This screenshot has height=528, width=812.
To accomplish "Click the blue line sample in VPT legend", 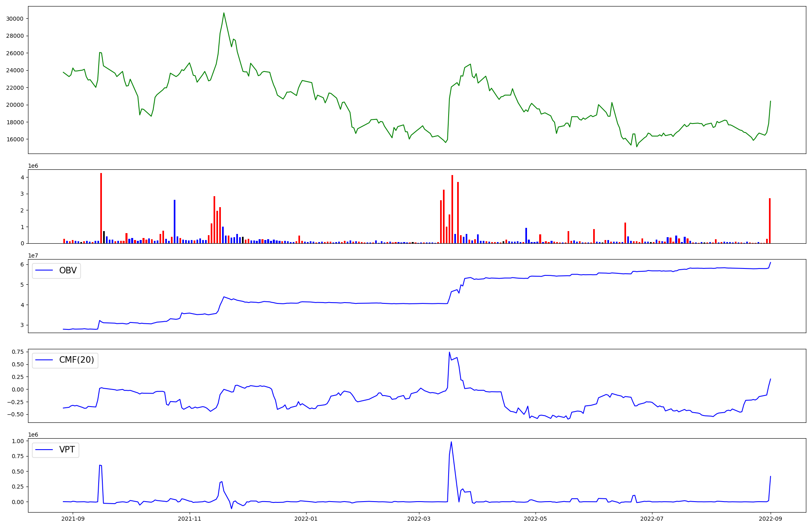I will [x=44, y=450].
